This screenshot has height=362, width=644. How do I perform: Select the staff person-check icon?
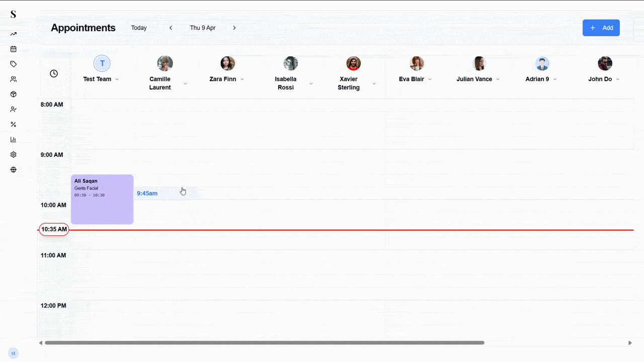tap(13, 109)
